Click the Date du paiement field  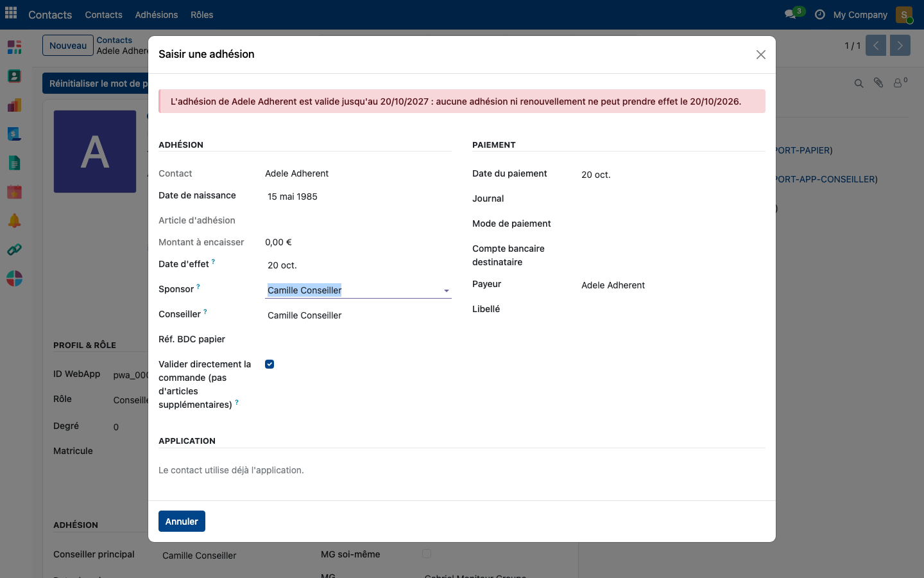tap(672, 175)
